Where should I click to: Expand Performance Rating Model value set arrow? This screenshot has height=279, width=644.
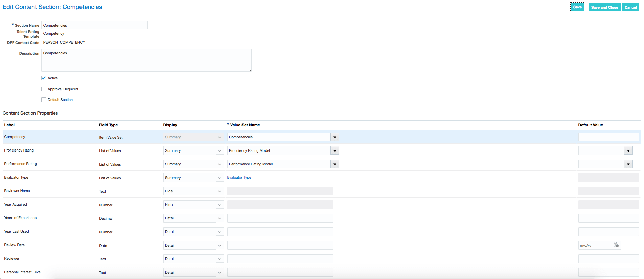(x=335, y=164)
